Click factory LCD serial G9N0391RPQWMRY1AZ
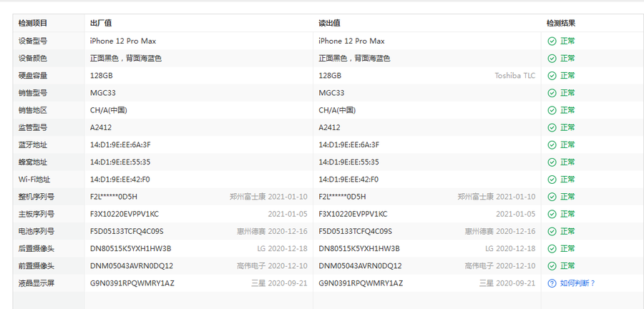644x309 pixels. 132,283
